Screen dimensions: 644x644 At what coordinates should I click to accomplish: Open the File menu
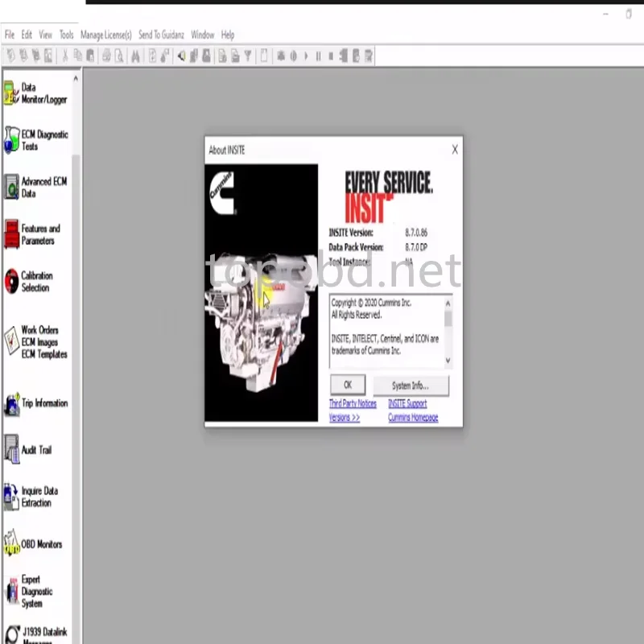pyautogui.click(x=10, y=35)
